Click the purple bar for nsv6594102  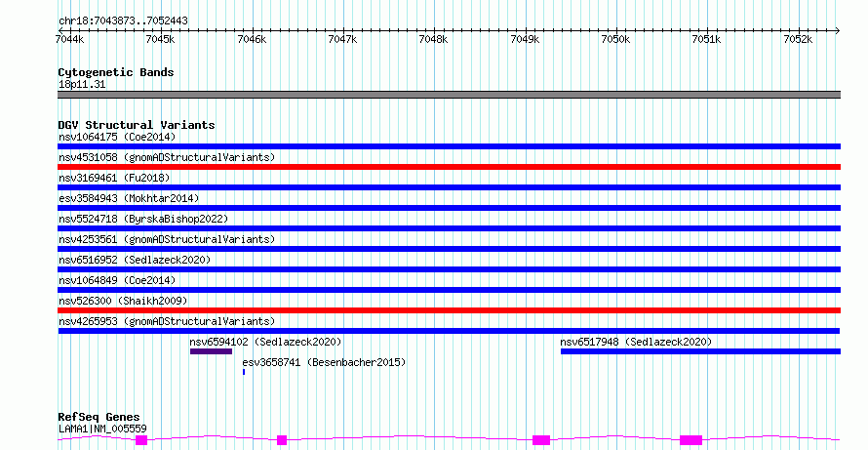click(211, 351)
